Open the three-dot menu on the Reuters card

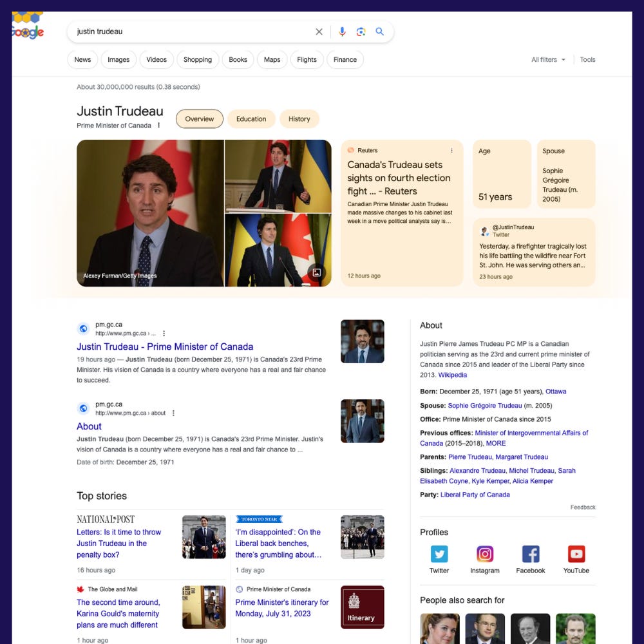pyautogui.click(x=451, y=150)
